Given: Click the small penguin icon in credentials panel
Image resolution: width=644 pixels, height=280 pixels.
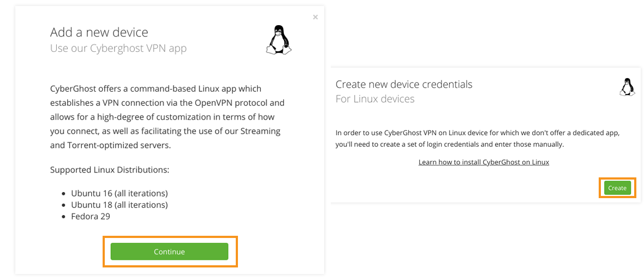Looking at the screenshot, I should 627,87.
